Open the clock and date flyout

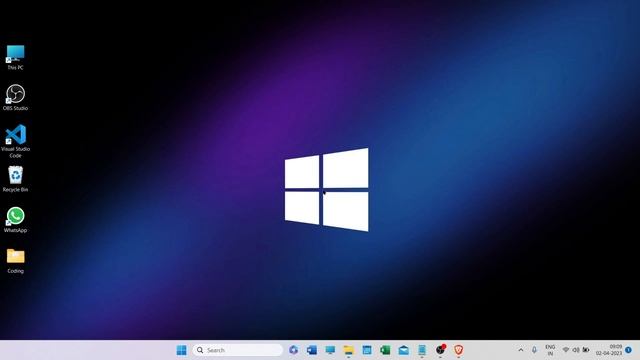[609, 350]
